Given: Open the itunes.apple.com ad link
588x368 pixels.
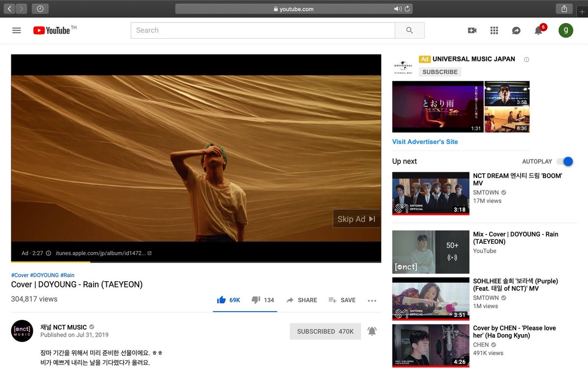Looking at the screenshot, I should tap(104, 253).
